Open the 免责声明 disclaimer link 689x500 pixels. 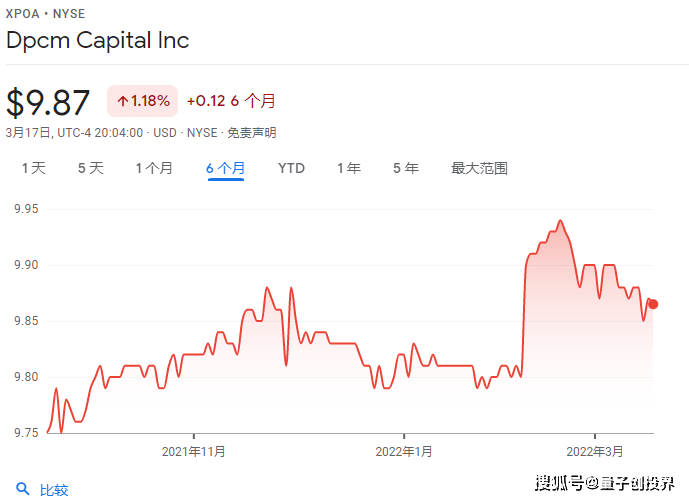(251, 133)
